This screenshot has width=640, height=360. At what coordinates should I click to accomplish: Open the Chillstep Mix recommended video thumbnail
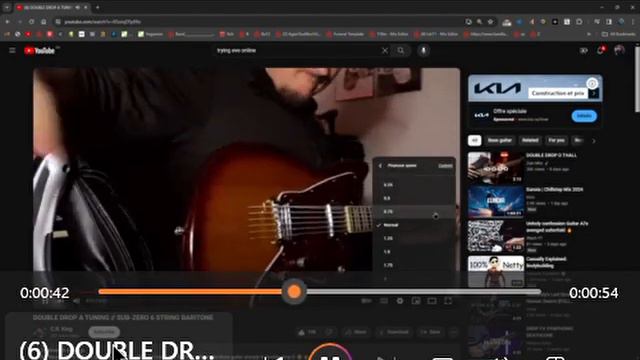[x=496, y=202]
